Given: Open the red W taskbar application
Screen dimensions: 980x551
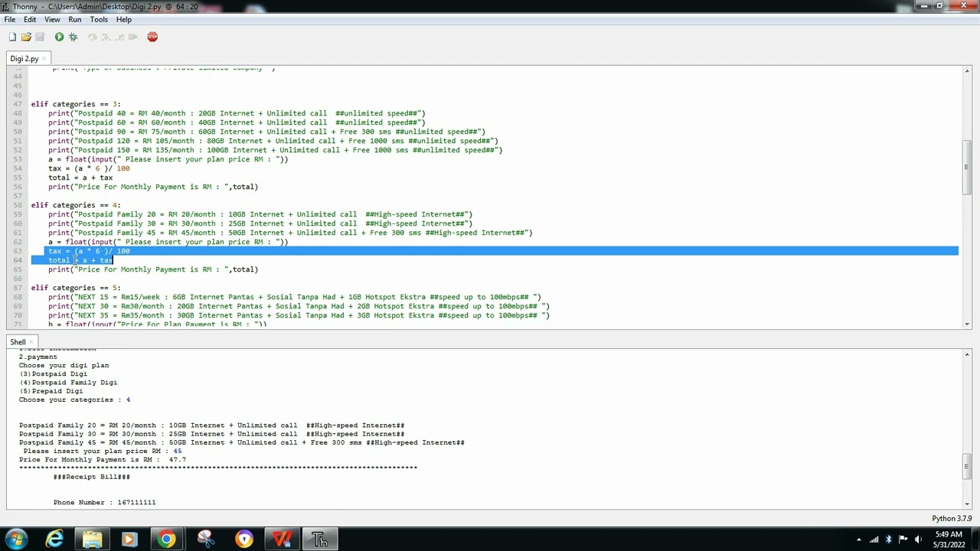Looking at the screenshot, I should (x=282, y=540).
